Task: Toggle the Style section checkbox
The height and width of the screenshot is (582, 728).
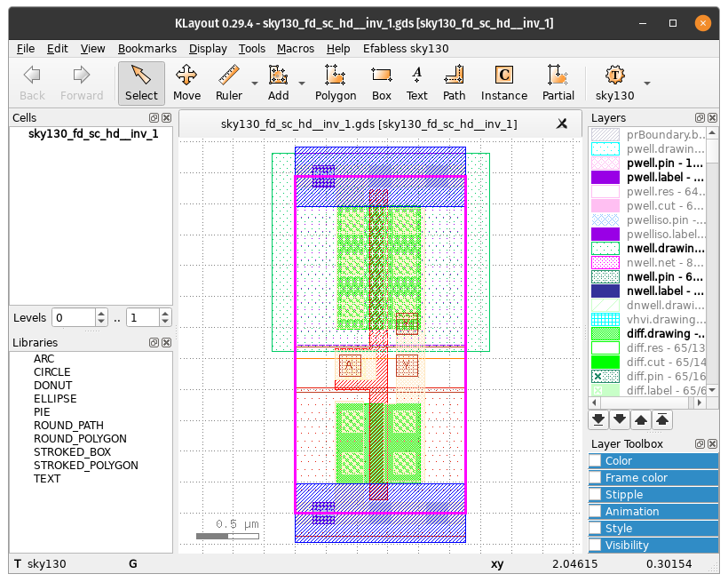Action: pos(595,529)
